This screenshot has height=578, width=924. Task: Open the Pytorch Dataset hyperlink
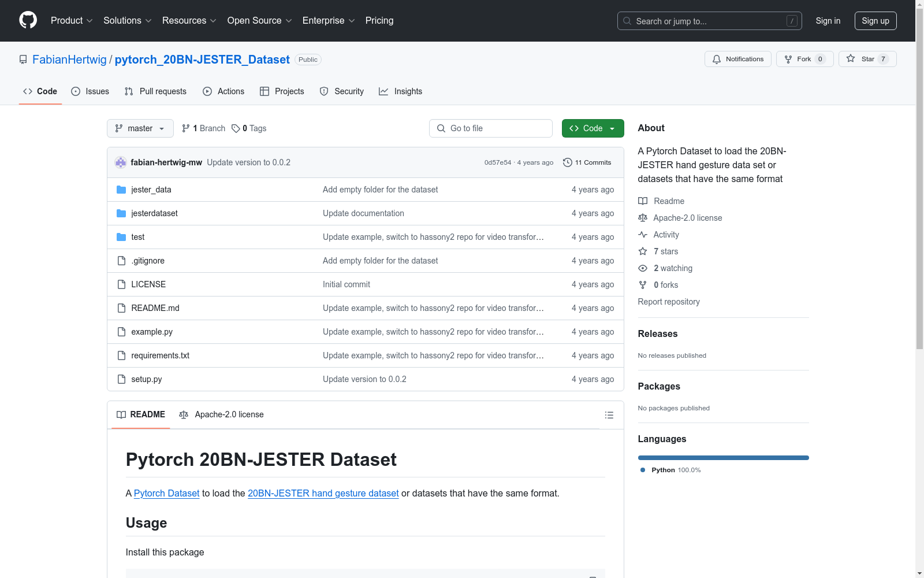[166, 493]
